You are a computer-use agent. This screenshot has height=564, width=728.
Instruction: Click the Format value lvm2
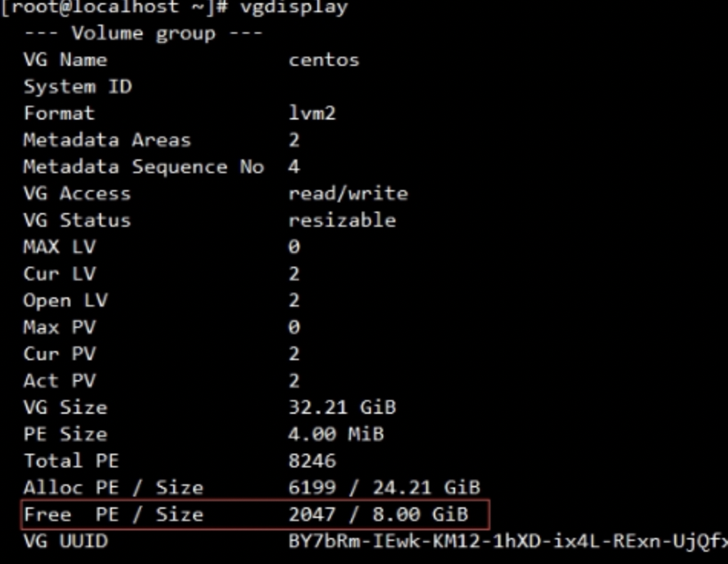[312, 113]
